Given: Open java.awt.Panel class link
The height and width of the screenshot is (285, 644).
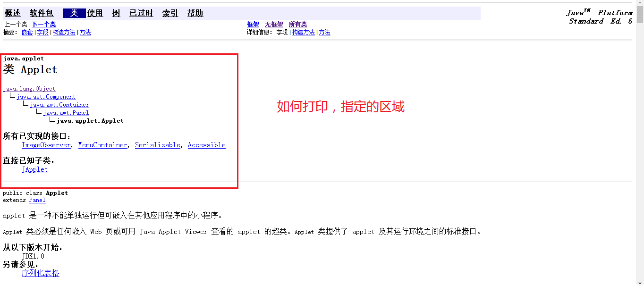Looking at the screenshot, I should (x=66, y=113).
